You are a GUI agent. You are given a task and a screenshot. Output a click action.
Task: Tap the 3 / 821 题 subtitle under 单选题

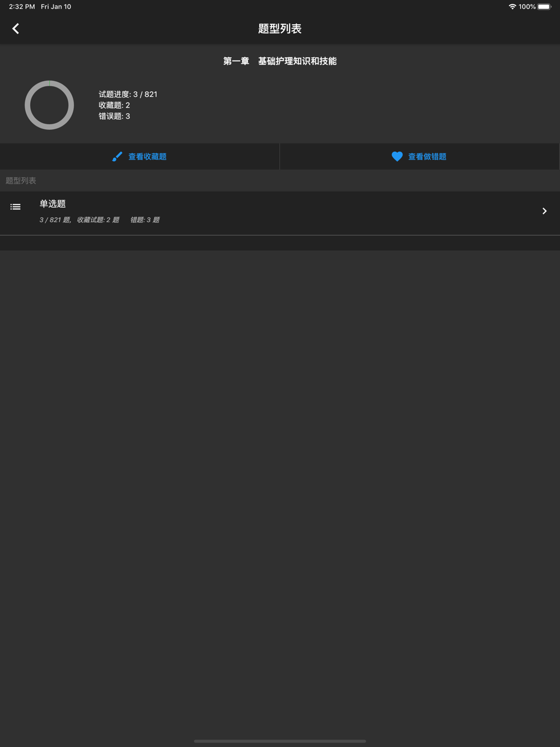[55, 220]
